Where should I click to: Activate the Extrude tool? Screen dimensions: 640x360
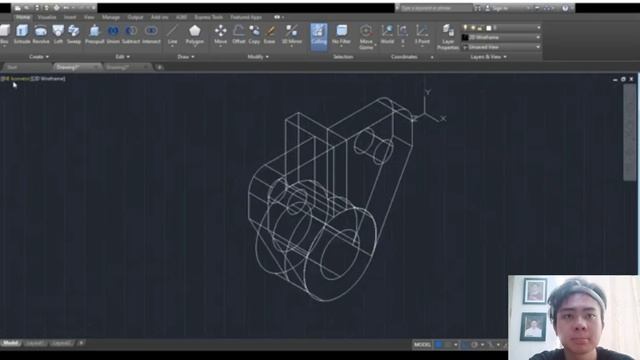[x=22, y=34]
